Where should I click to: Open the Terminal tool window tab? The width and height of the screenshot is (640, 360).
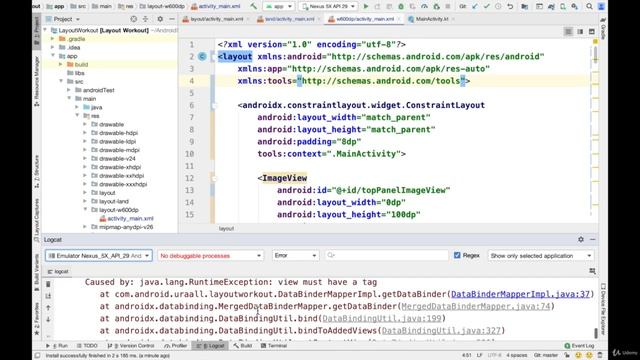[x=274, y=346]
